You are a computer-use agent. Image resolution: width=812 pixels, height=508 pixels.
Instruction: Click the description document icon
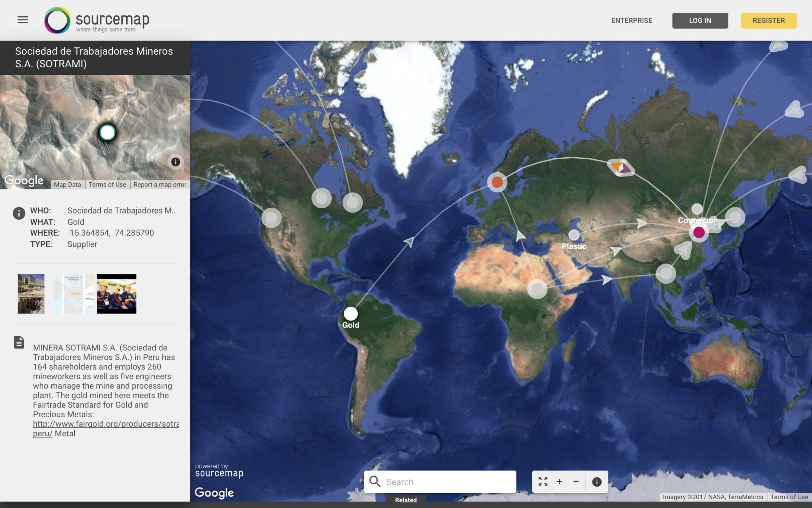pyautogui.click(x=19, y=342)
